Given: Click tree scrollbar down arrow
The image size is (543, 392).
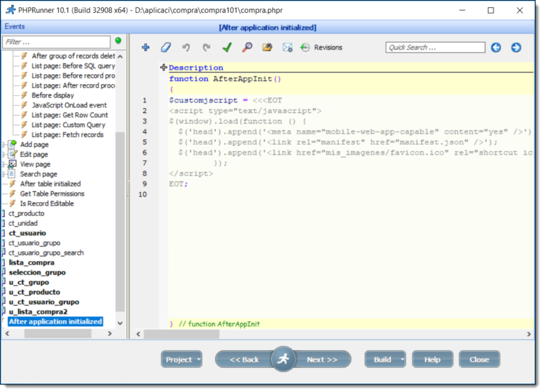Looking at the screenshot, I should point(120,323).
